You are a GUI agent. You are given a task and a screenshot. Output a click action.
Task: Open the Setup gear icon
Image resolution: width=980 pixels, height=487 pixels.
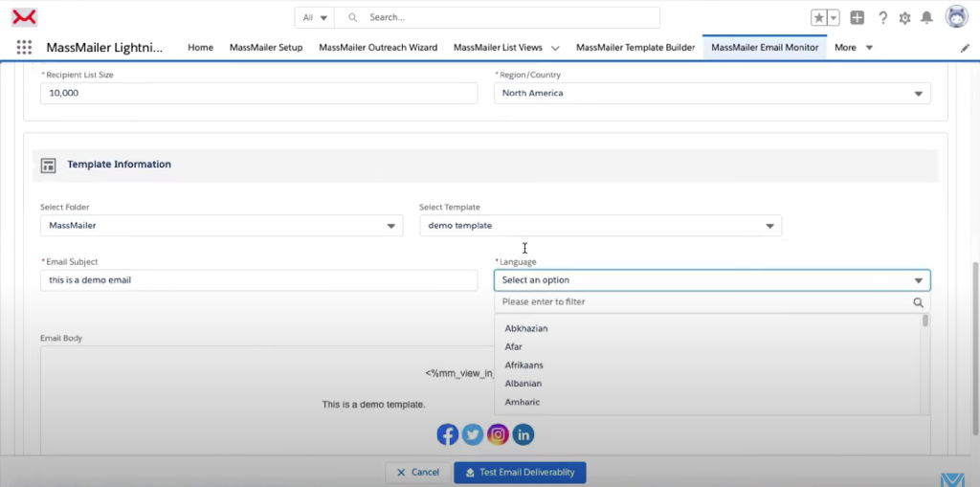[x=904, y=18]
